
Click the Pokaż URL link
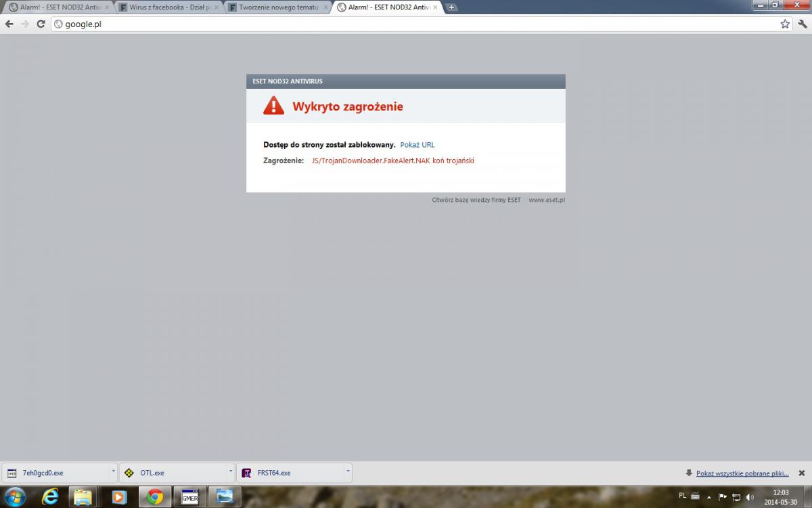tap(418, 145)
